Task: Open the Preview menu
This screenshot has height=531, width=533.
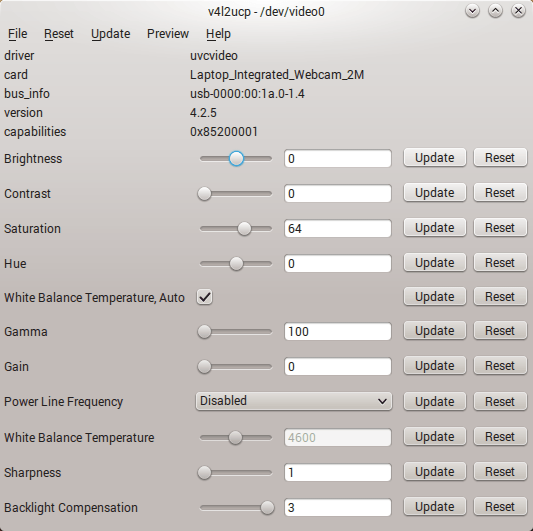Action: [x=168, y=34]
